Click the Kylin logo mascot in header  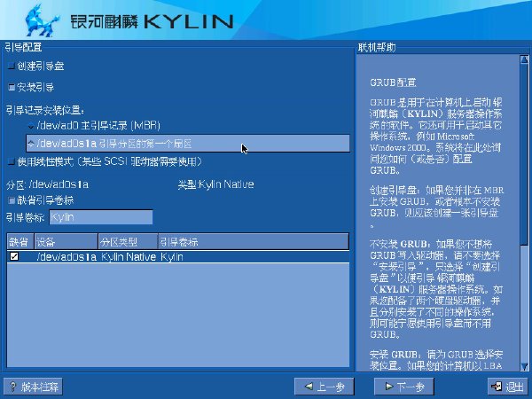42,21
